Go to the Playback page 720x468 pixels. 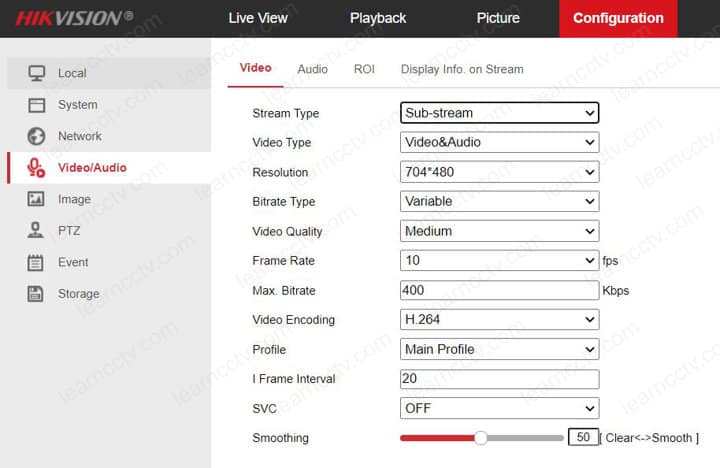(378, 18)
